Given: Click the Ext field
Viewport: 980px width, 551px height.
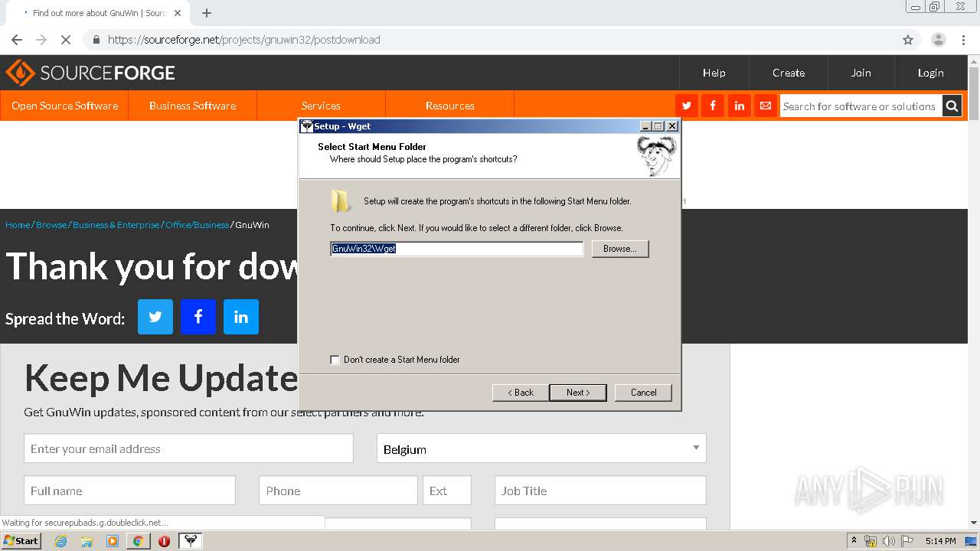Looking at the screenshot, I should pos(447,491).
